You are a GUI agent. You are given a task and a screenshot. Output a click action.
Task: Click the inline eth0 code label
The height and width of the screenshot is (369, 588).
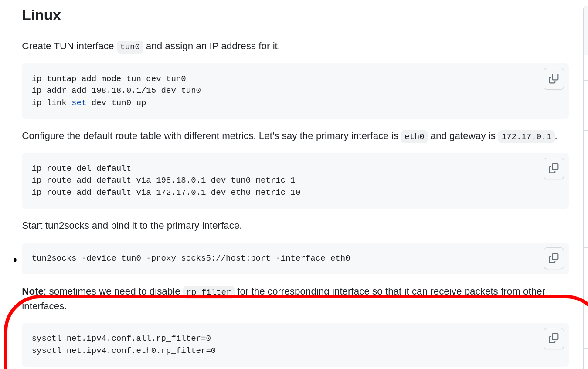[x=414, y=137]
